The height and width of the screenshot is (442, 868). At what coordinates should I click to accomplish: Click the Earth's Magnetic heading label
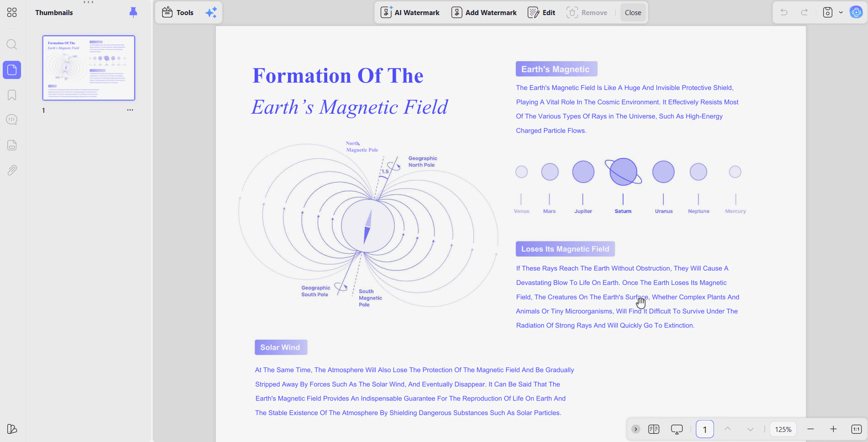[556, 69]
